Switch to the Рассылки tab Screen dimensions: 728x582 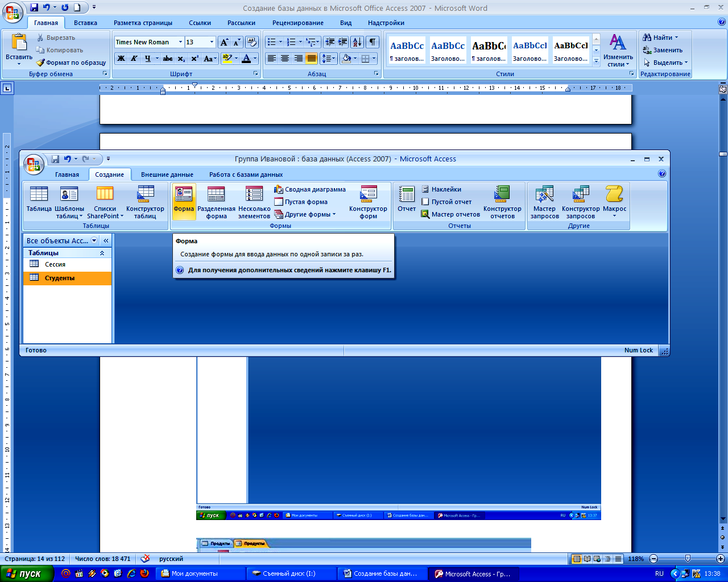coord(241,23)
